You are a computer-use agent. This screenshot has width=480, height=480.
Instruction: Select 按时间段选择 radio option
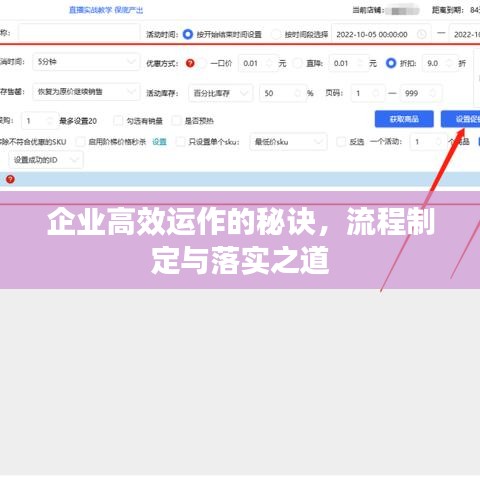tap(276, 34)
